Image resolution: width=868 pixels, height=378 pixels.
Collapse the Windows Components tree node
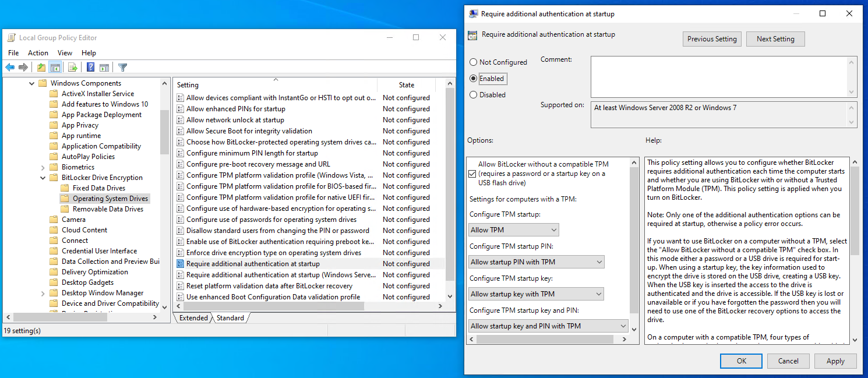pos(31,83)
